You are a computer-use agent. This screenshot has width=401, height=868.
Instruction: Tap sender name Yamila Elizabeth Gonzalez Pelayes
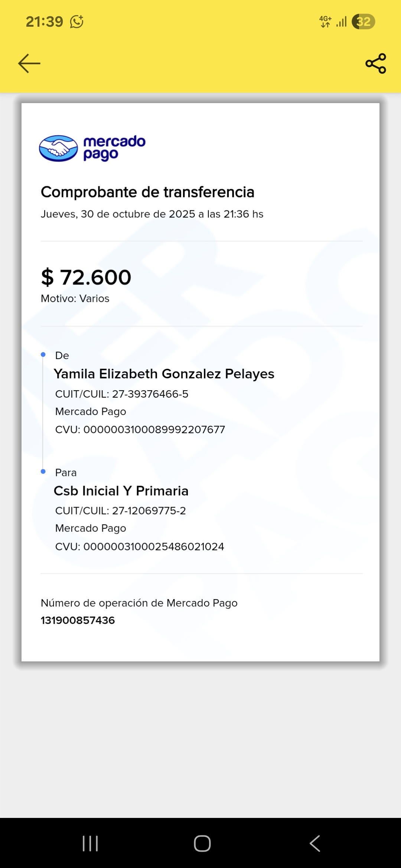click(x=164, y=374)
